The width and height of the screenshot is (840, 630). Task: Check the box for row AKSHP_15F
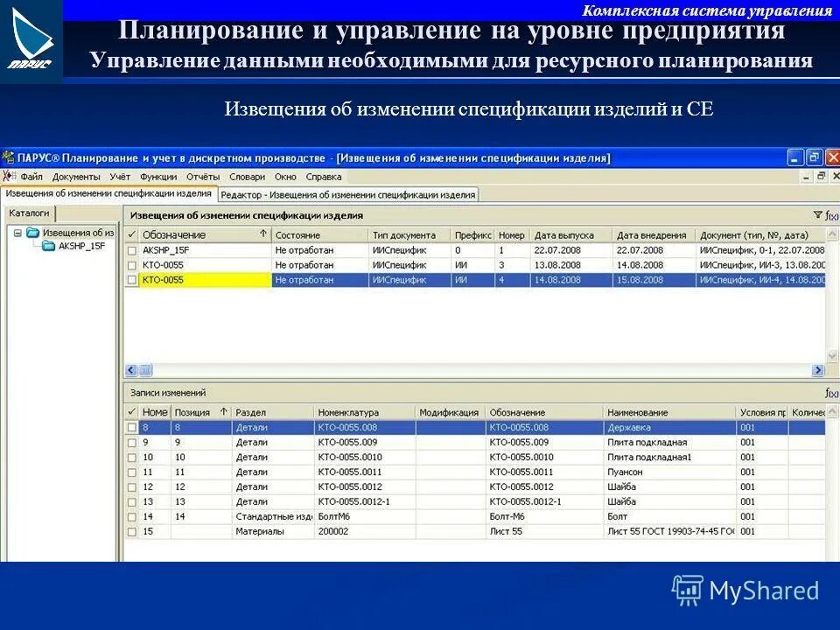[132, 250]
